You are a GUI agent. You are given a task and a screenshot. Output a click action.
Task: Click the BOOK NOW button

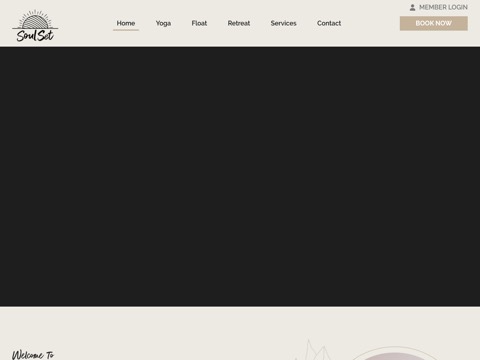(434, 23)
